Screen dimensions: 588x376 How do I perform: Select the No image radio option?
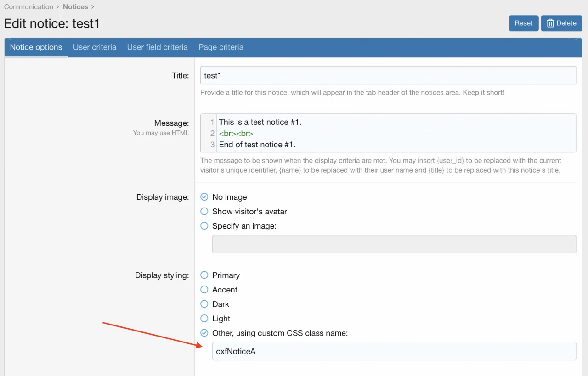(204, 197)
